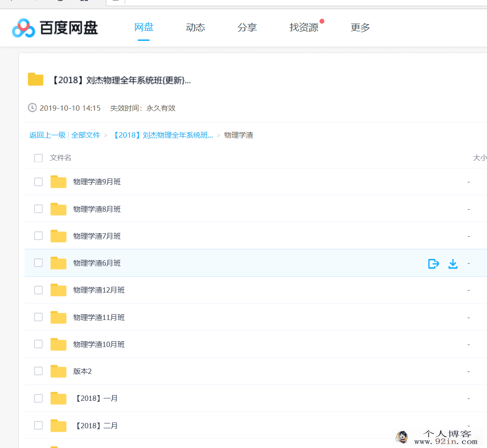Open folder name 物理学渣11月班
487x448 pixels.
(x=99, y=318)
